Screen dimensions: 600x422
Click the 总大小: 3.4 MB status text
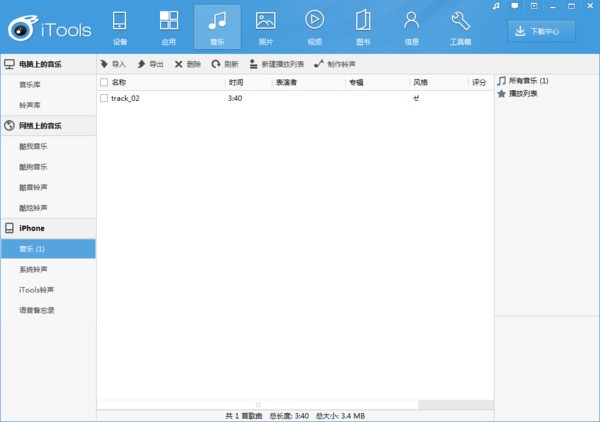click(x=340, y=416)
